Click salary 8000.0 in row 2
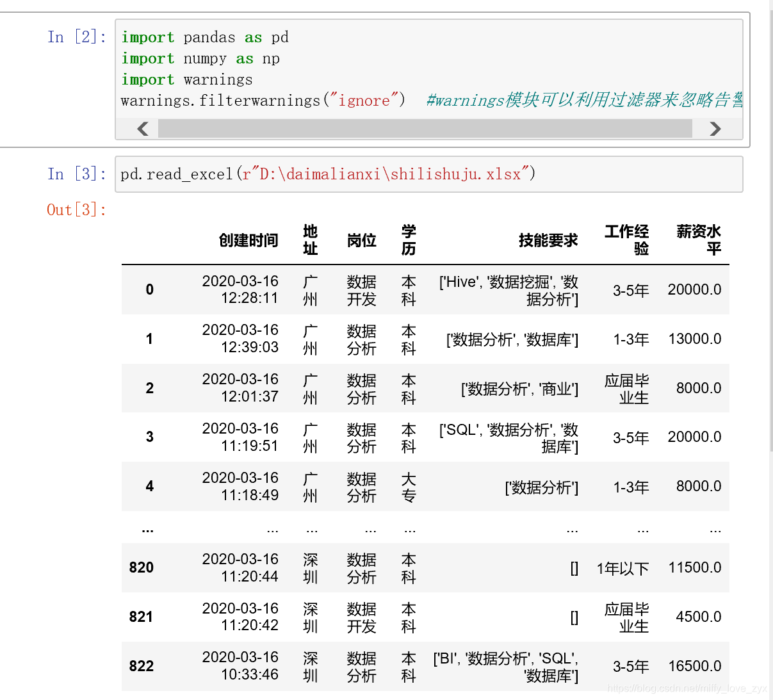This screenshot has width=773, height=700. [x=699, y=388]
